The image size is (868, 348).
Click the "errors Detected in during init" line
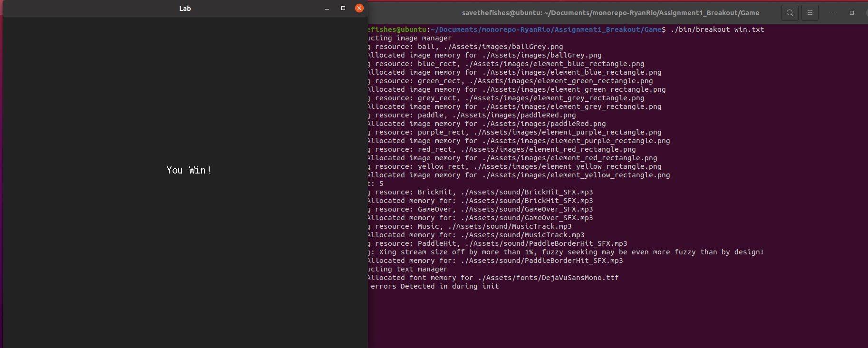tap(434, 286)
